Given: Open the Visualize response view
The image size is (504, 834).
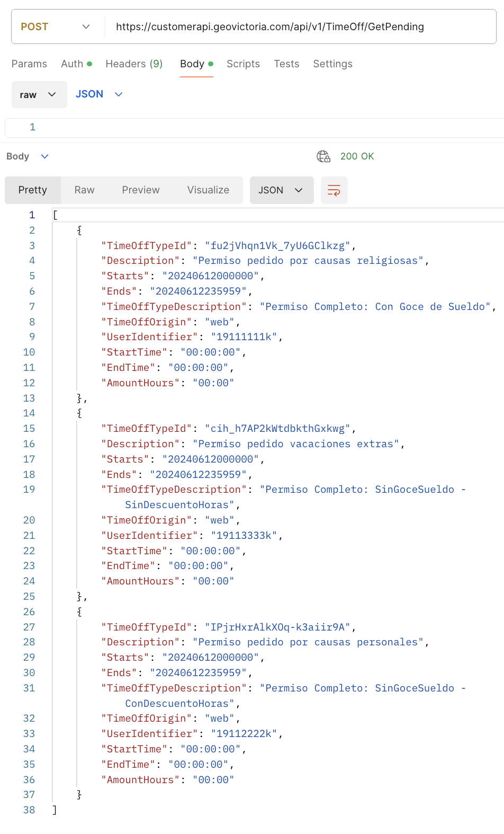Looking at the screenshot, I should coord(208,190).
